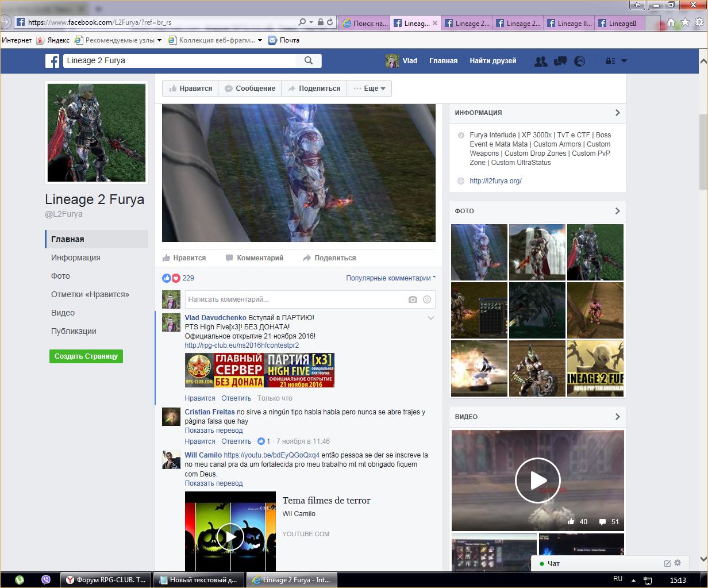Open Viber from the taskbar
The height and width of the screenshot is (588, 708).
click(46, 580)
